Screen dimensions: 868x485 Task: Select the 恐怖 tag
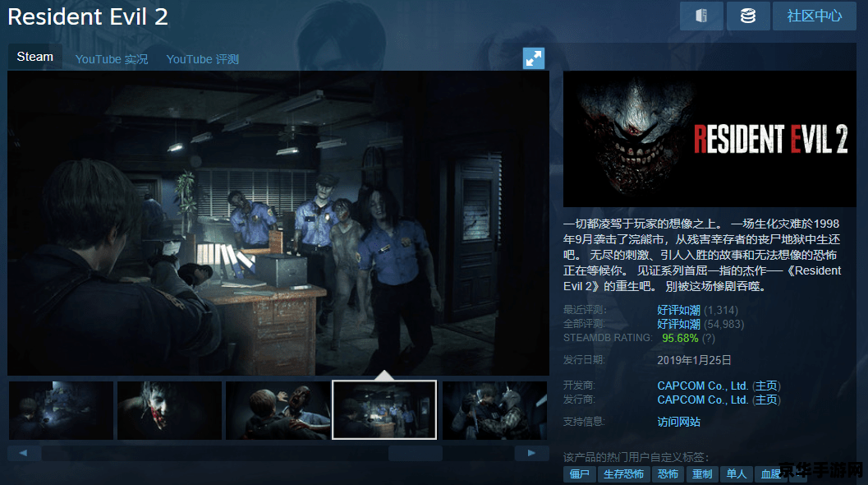668,474
